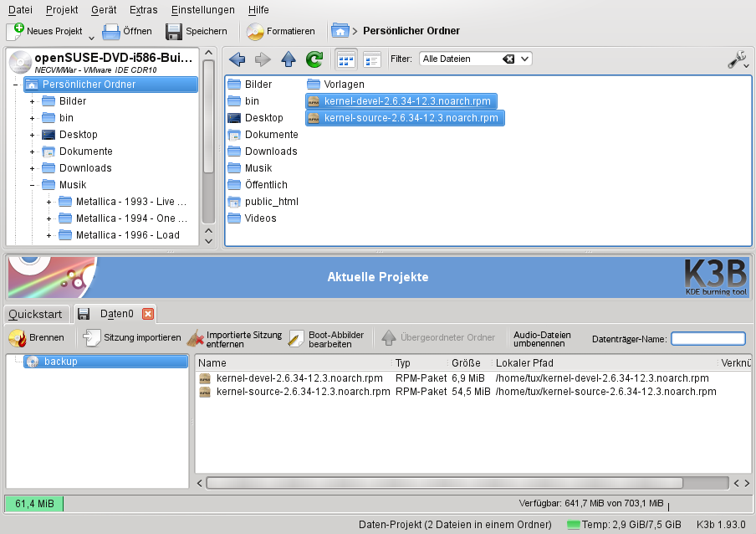Click Importierte Sitzung entfernen button
Screen dimensions: 756x534
click(x=235, y=338)
